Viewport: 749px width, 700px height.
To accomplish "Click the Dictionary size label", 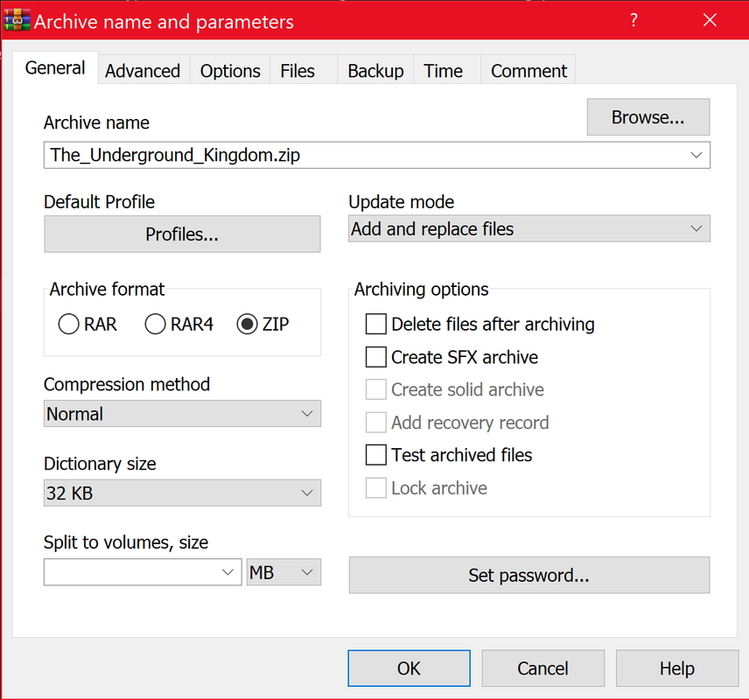I will point(100,464).
